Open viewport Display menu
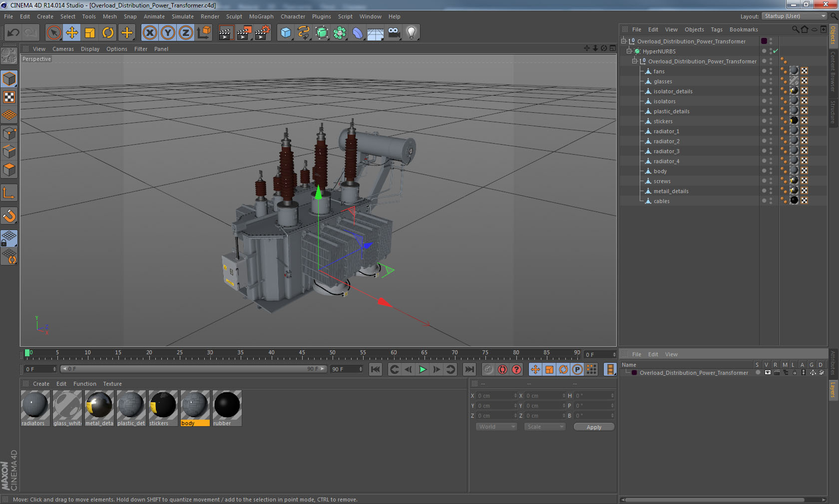 pos(90,49)
